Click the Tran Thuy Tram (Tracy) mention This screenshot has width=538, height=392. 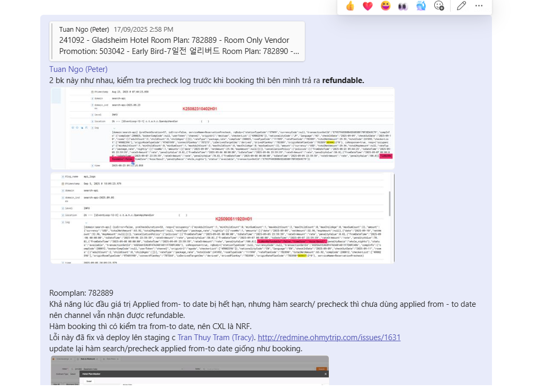216,338
